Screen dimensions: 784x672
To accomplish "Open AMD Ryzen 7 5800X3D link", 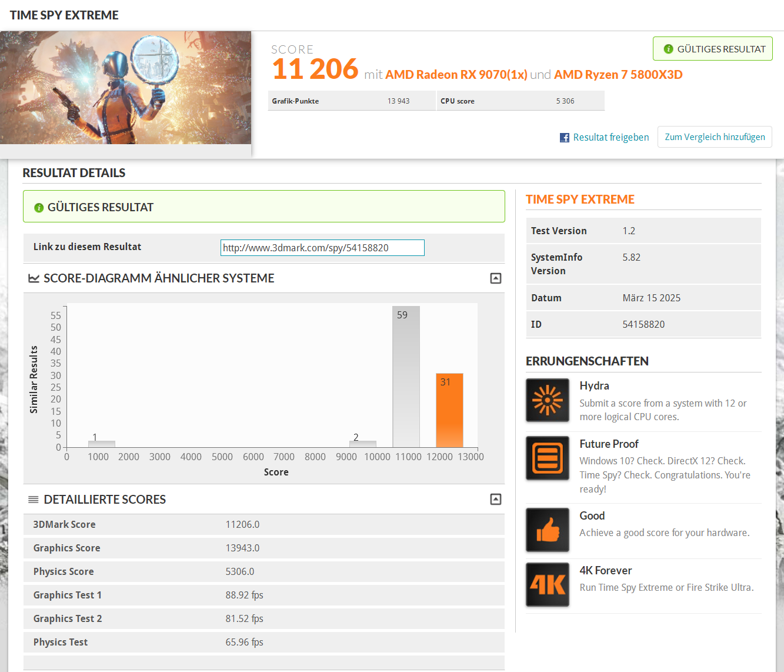I will [x=618, y=75].
